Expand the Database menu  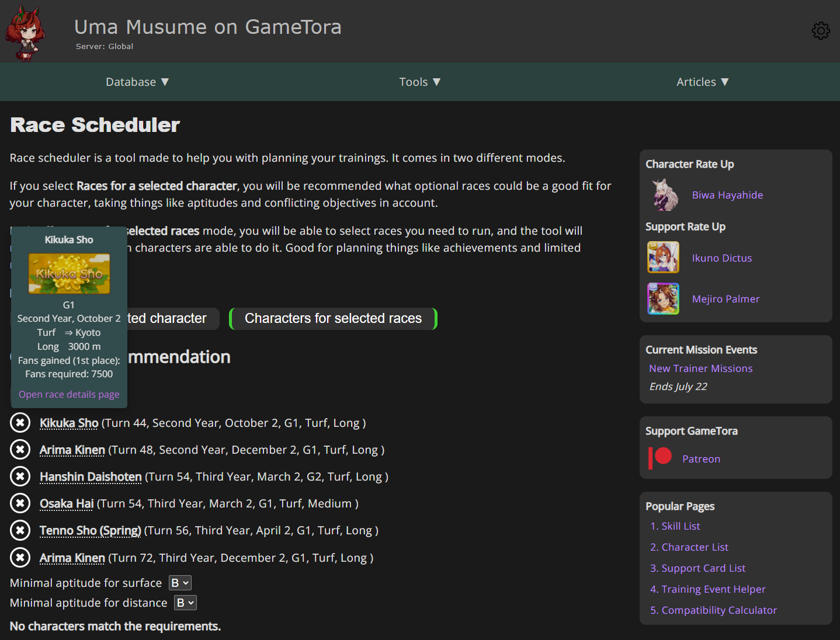(137, 82)
